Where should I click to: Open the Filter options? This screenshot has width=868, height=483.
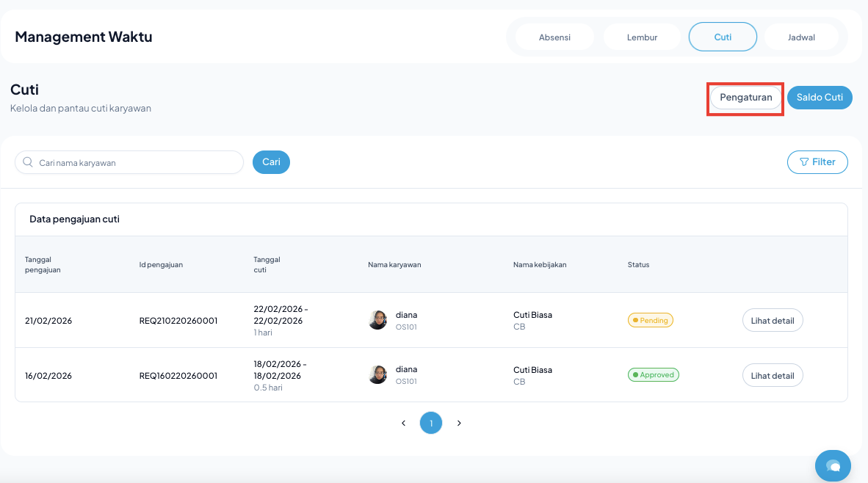817,162
